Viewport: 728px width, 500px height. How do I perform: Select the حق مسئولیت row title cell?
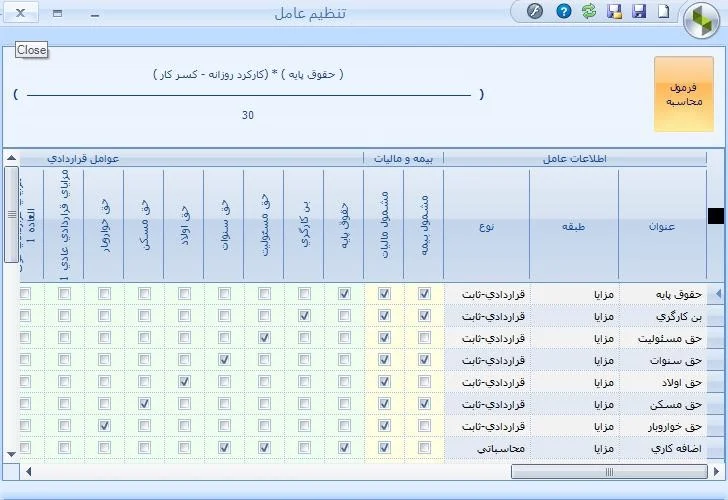pyautogui.click(x=663, y=338)
